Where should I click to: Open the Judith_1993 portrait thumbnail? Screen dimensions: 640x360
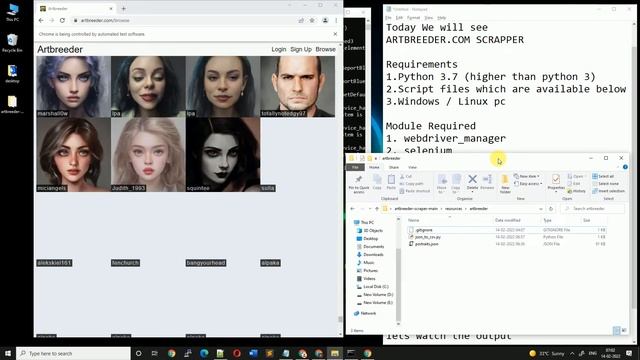click(148, 155)
